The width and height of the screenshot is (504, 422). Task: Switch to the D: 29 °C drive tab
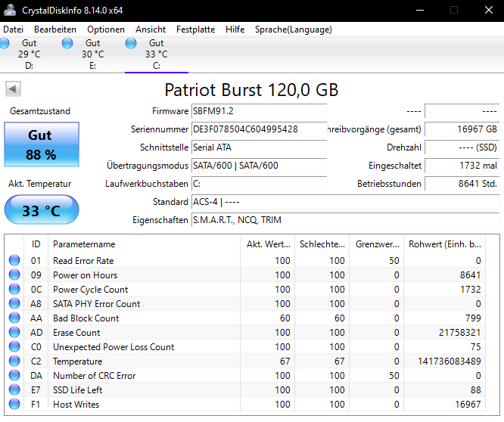click(30, 54)
